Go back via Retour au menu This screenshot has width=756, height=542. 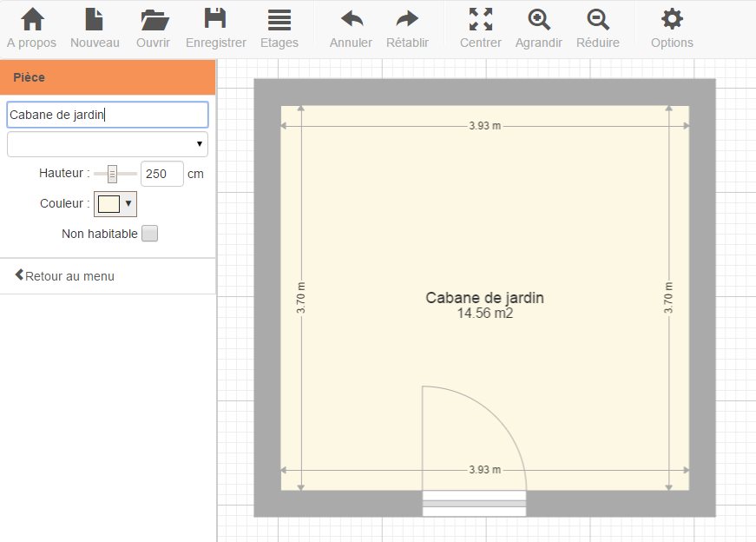tap(64, 276)
